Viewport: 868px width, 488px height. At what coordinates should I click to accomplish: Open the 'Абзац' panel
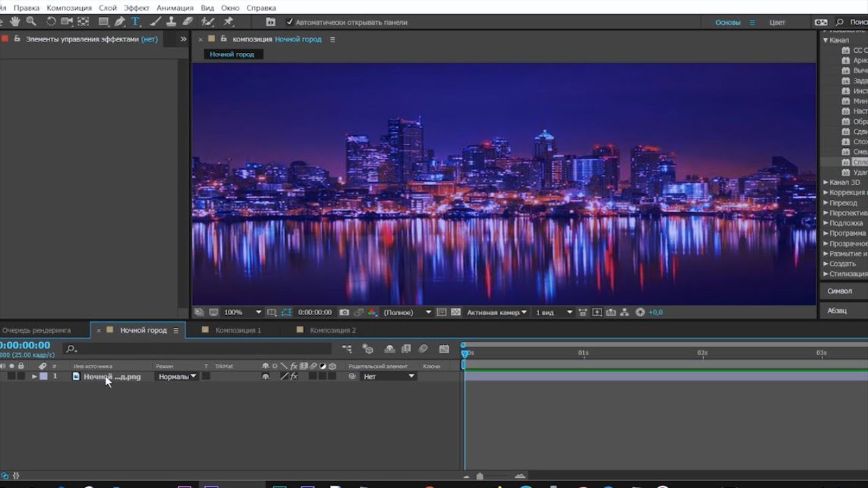tap(837, 310)
